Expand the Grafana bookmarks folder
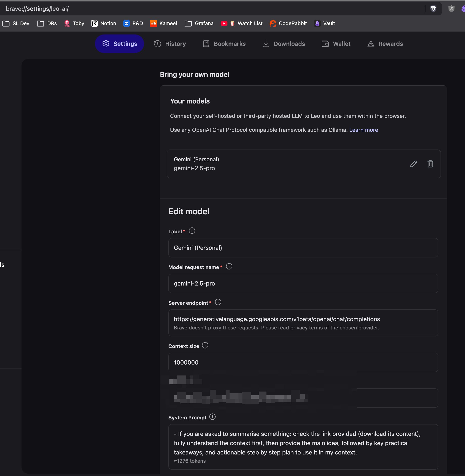465x476 pixels. coord(199,23)
